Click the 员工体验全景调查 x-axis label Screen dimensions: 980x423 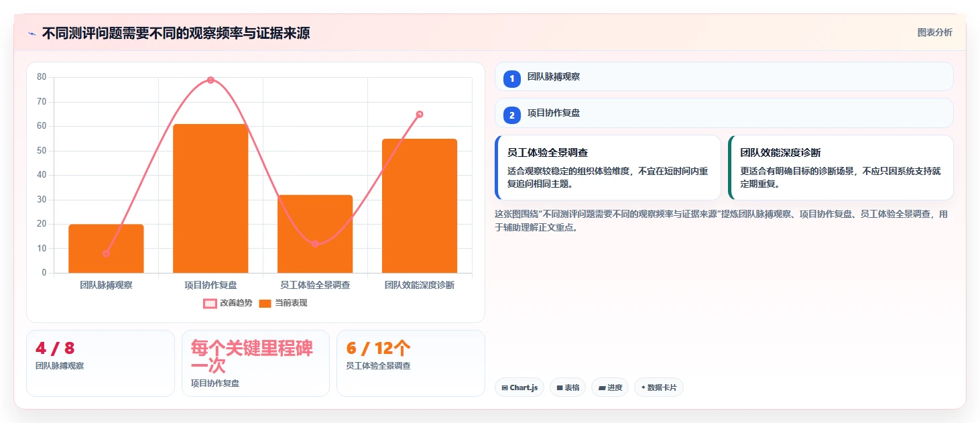(x=315, y=285)
